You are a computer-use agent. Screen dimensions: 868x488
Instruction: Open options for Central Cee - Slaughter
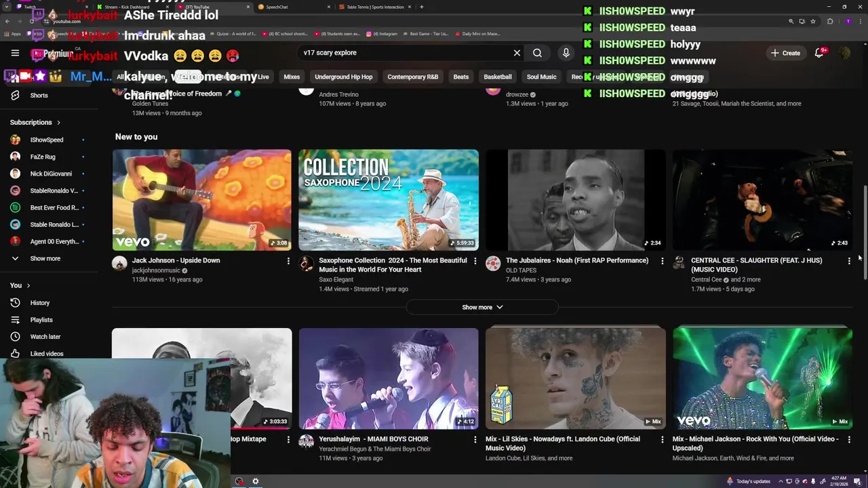click(849, 261)
